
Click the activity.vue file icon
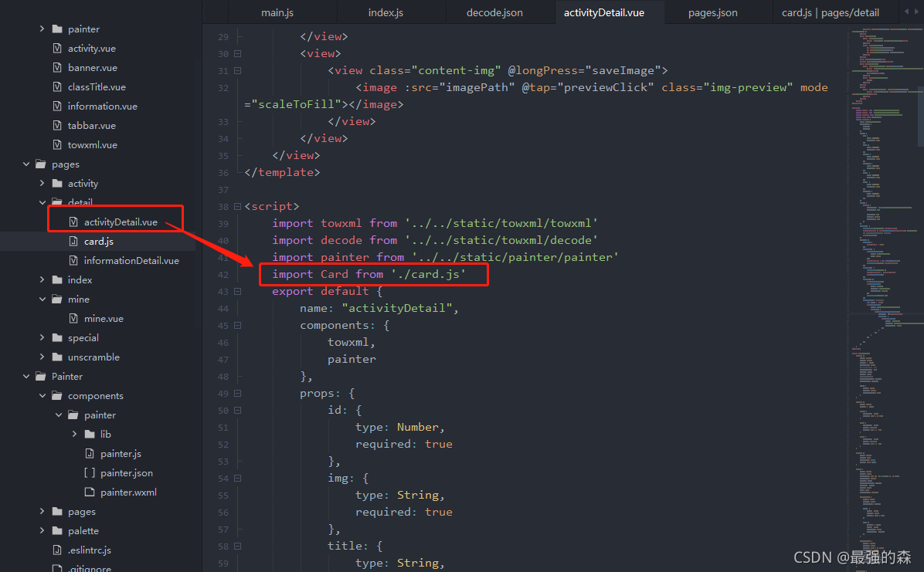(57, 49)
